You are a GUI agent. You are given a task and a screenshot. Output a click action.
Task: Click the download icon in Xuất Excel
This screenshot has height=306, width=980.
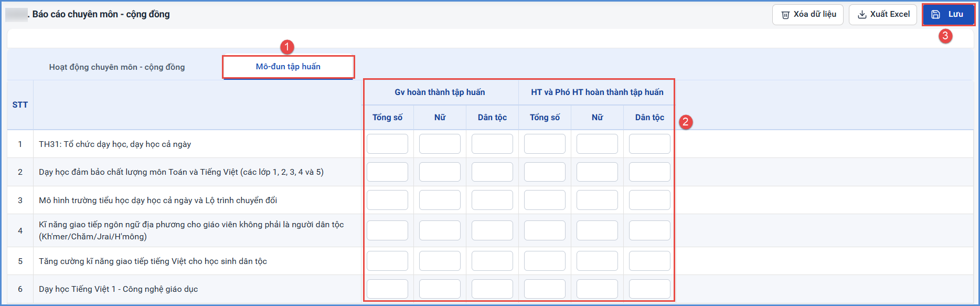pyautogui.click(x=862, y=15)
